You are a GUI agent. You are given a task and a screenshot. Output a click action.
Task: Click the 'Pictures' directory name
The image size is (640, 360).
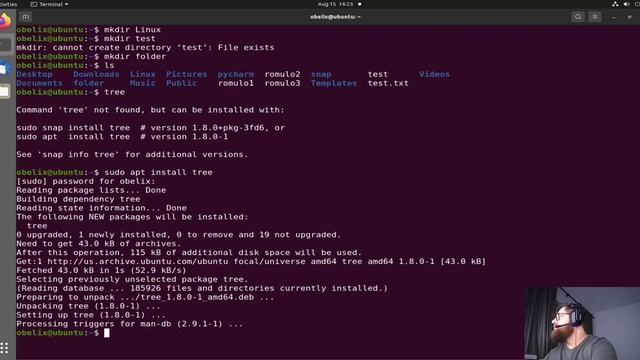pos(186,74)
